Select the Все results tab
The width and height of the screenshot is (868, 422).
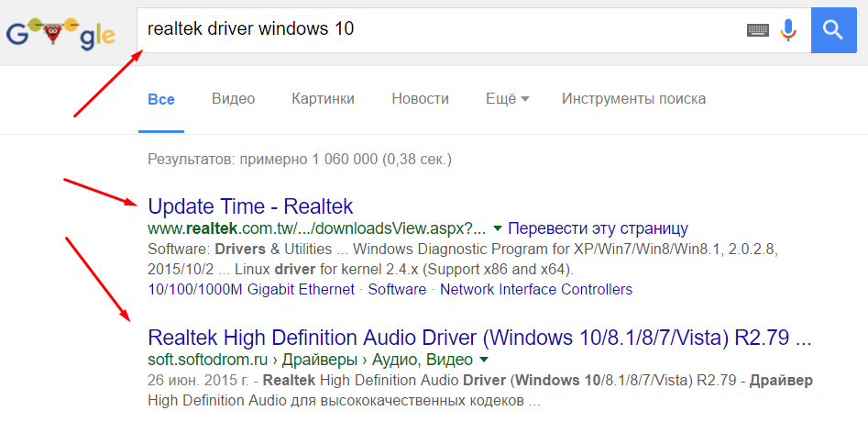coord(161,99)
